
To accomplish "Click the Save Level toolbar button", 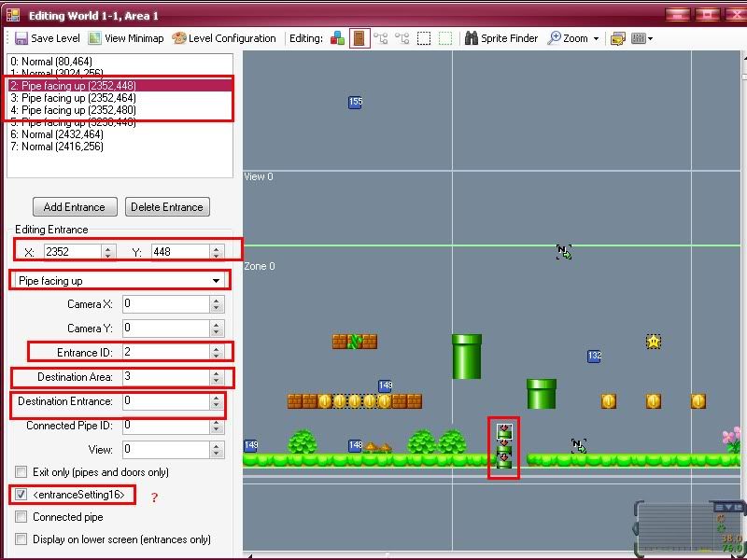I will click(48, 38).
